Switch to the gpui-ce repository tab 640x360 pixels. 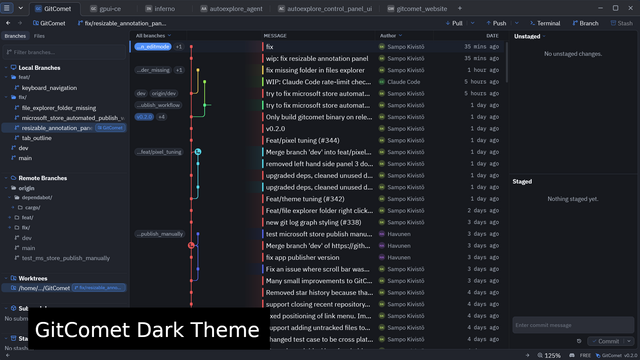[x=106, y=9]
